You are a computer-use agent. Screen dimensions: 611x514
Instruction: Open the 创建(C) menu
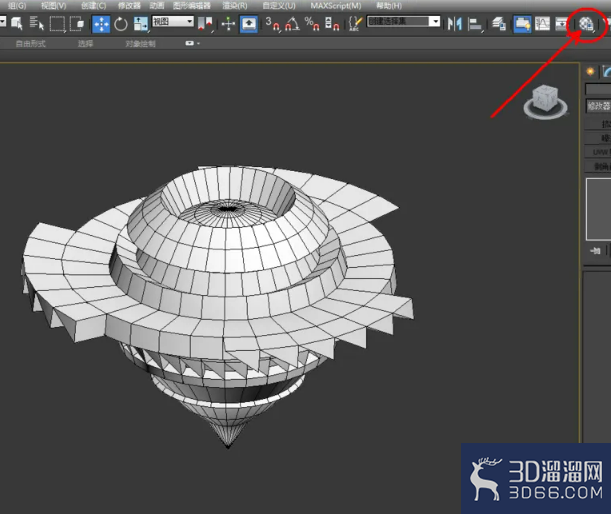(x=94, y=6)
